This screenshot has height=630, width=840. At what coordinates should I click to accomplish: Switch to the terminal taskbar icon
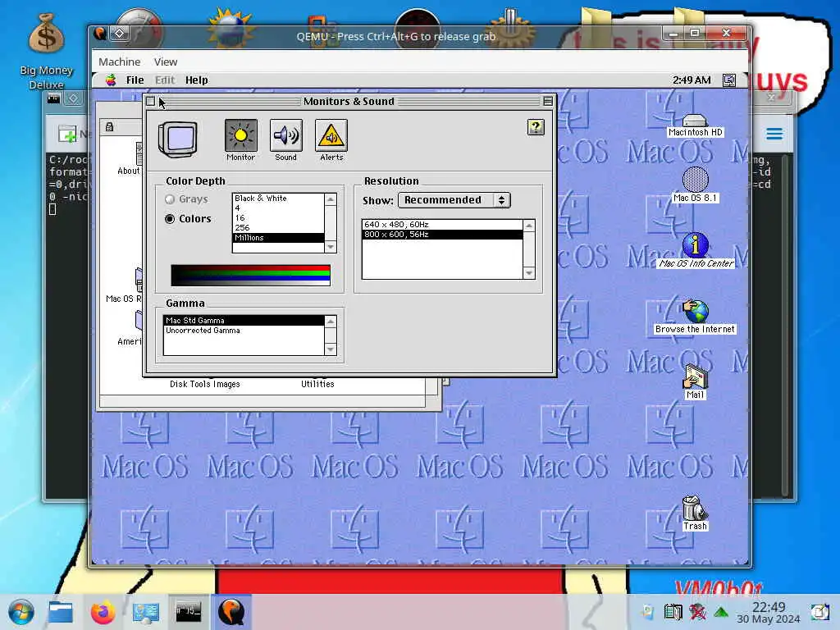click(189, 612)
